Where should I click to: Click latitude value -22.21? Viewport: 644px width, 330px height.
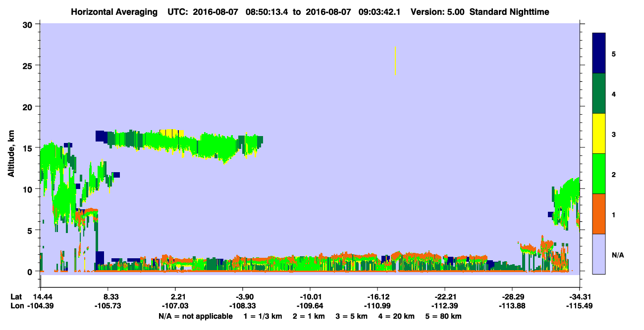coord(445,297)
